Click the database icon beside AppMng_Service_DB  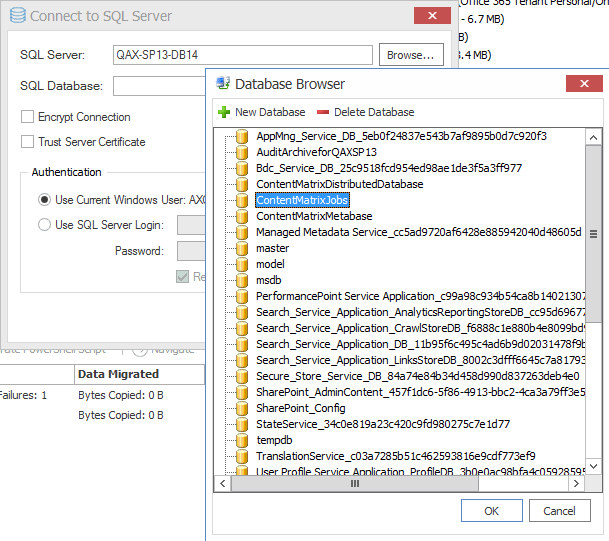(x=242, y=136)
